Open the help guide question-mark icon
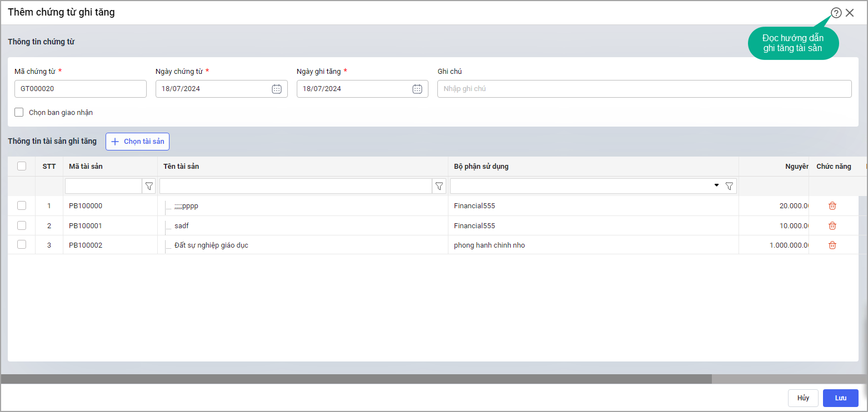The width and height of the screenshot is (868, 412). point(836,13)
